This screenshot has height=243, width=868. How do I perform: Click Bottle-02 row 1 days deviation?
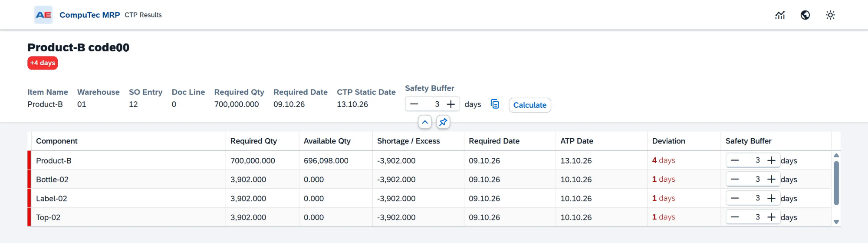click(x=664, y=179)
